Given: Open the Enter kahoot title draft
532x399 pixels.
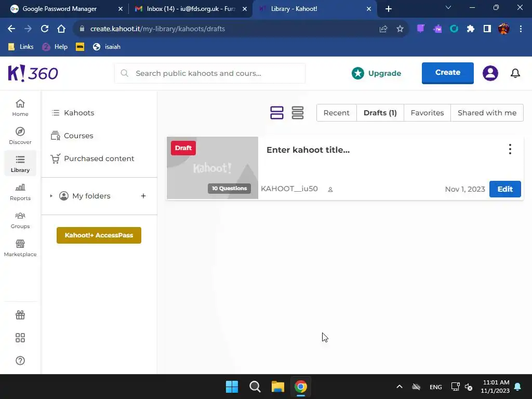Looking at the screenshot, I should [308, 150].
